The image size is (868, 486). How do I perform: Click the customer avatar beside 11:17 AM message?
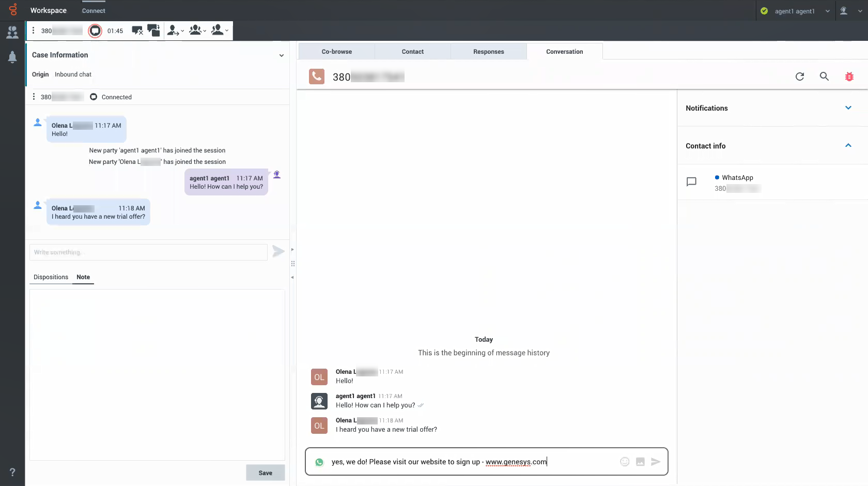point(38,123)
